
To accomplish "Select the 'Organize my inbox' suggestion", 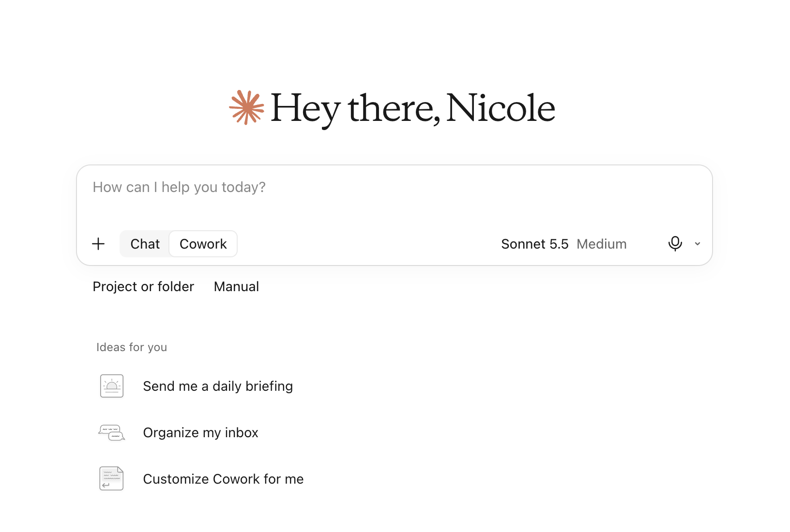I will [x=200, y=432].
